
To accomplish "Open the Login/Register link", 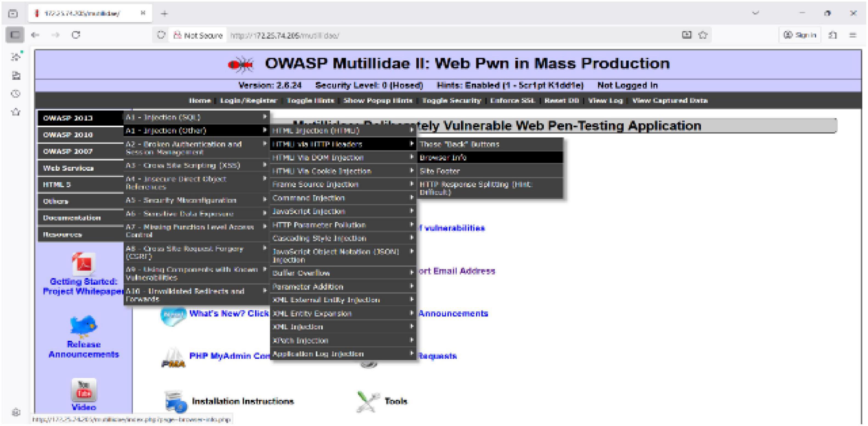I will pos(249,100).
